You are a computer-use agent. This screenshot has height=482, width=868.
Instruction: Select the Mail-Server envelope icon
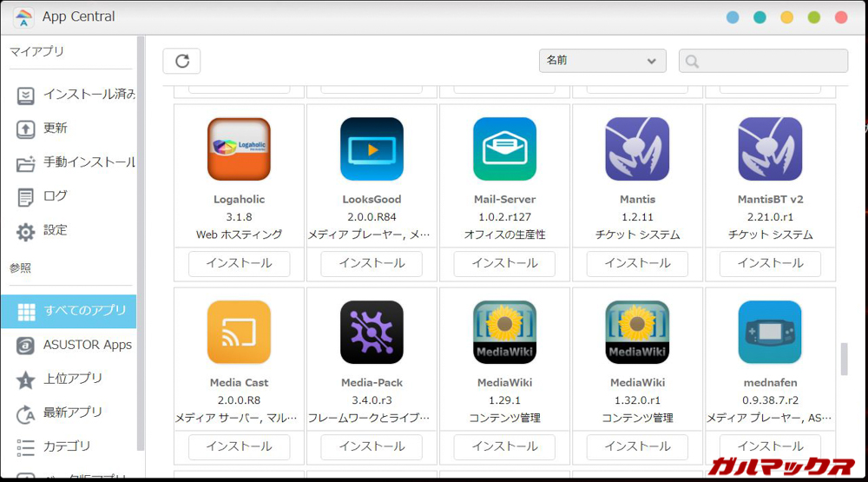(x=504, y=149)
